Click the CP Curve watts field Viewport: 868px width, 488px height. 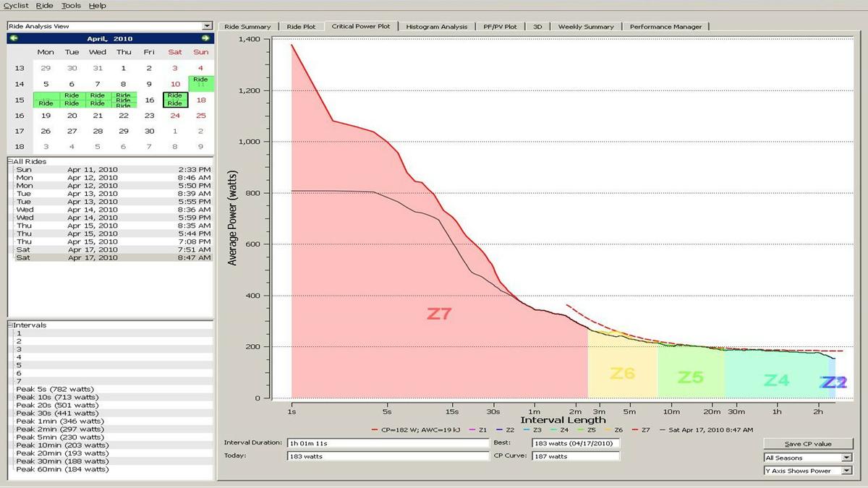(575, 456)
